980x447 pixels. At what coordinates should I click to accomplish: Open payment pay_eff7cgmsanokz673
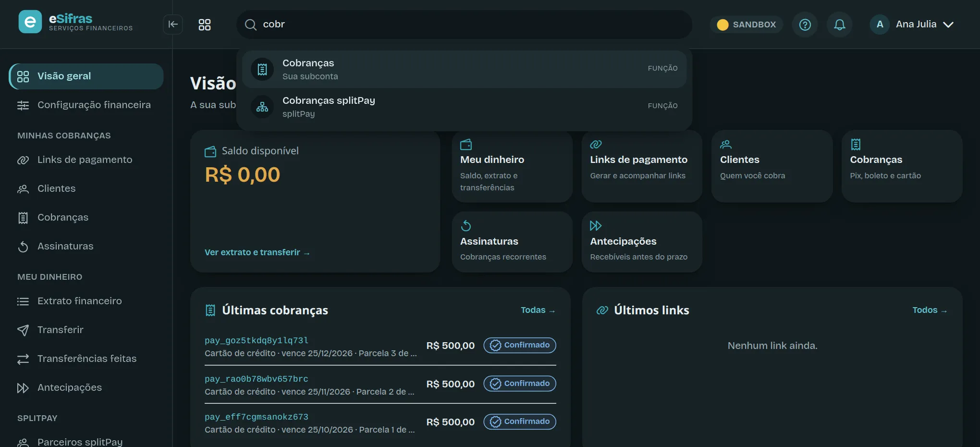[257, 417]
